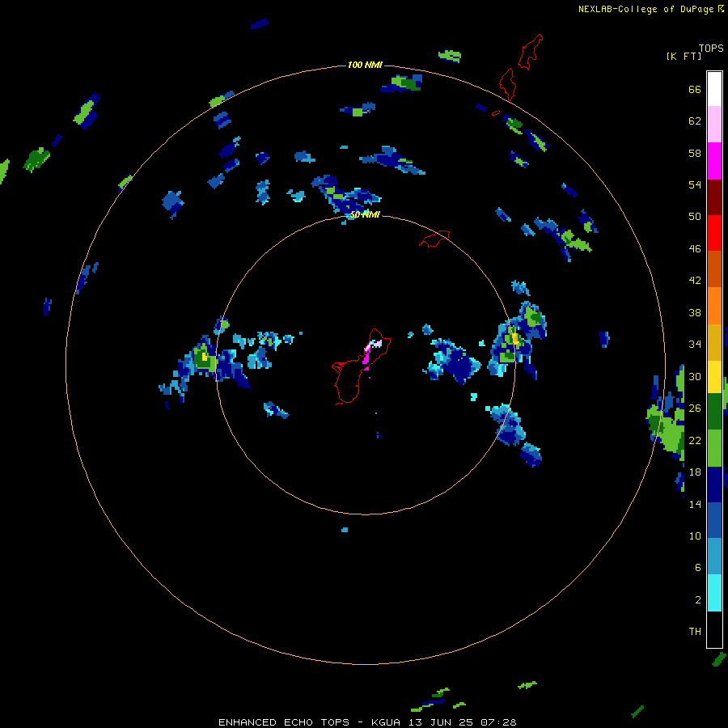Viewport: 728px width, 728px height.
Task: Click the "58" legend value
Action: [x=695, y=153]
